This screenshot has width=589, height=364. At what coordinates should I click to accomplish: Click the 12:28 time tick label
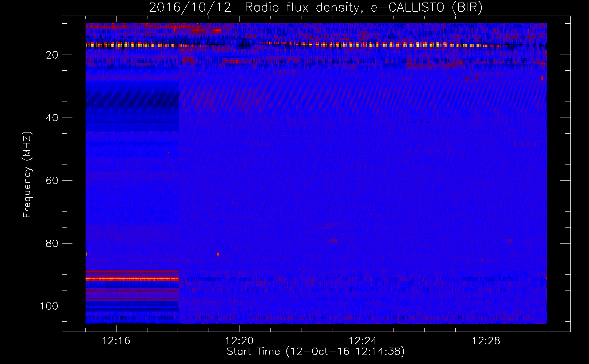tap(486, 341)
